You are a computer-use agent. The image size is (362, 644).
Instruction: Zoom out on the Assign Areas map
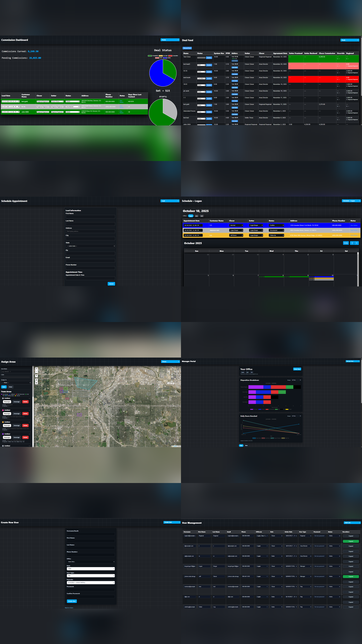pyautogui.click(x=37, y=372)
